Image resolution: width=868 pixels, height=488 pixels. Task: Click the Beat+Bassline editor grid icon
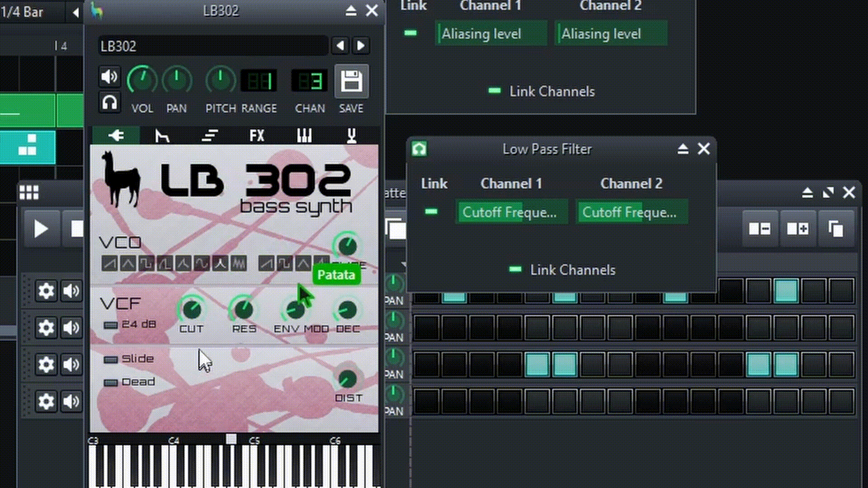[29, 193]
